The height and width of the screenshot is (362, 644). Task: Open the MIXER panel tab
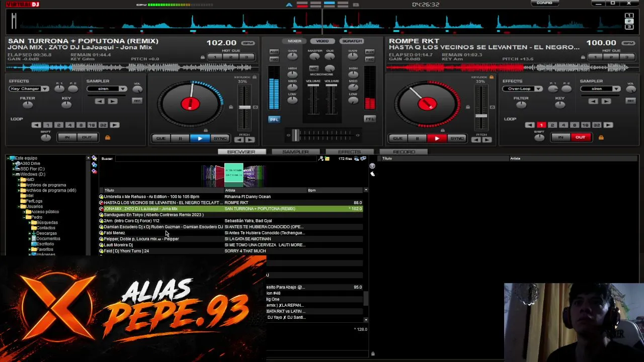294,41
